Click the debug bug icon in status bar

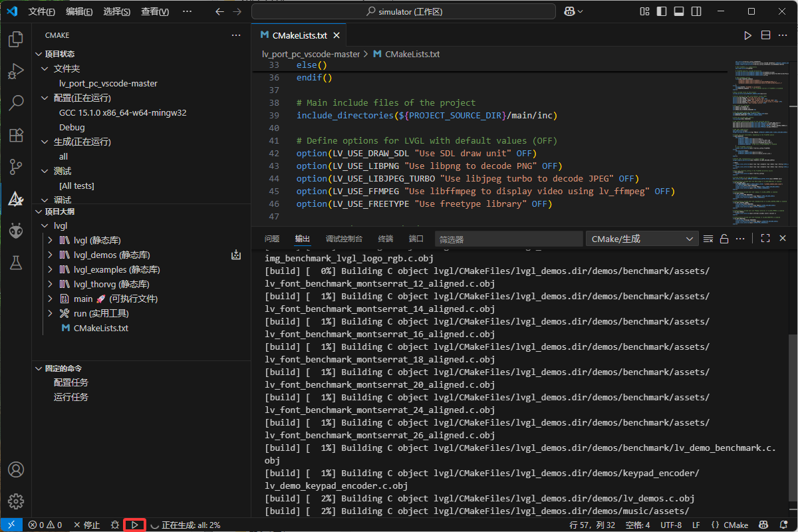pyautogui.click(x=114, y=525)
